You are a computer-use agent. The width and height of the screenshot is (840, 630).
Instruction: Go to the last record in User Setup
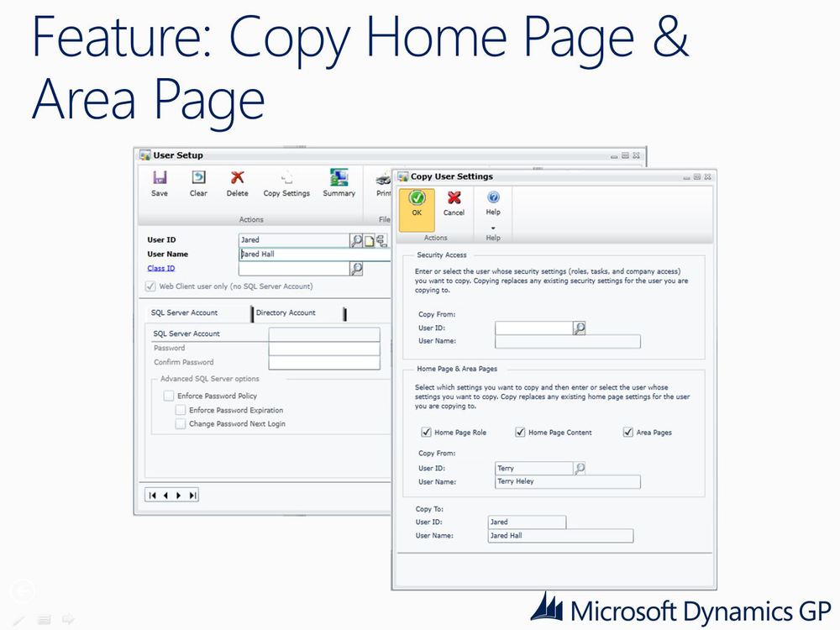pos(192,496)
